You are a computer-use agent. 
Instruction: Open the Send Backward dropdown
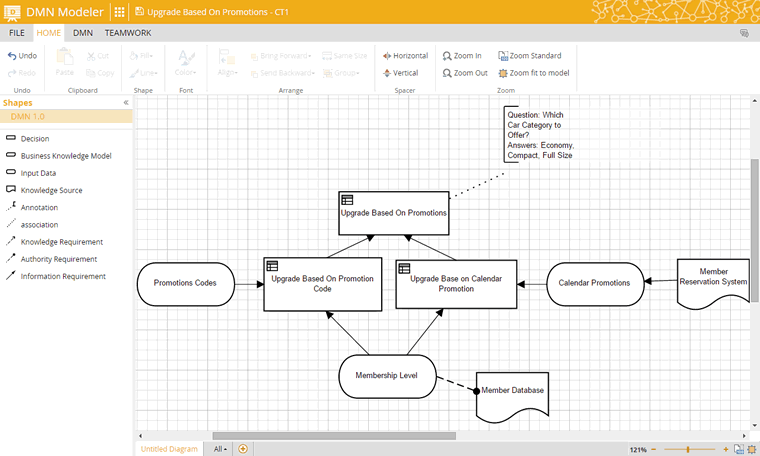coord(283,73)
